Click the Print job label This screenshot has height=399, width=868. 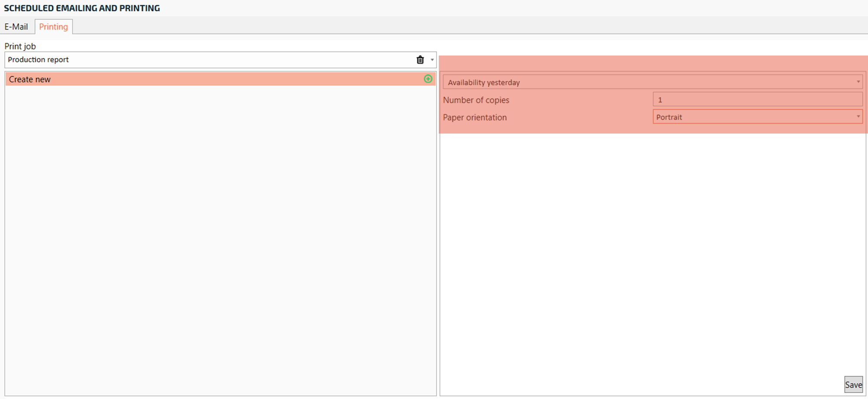tap(20, 46)
